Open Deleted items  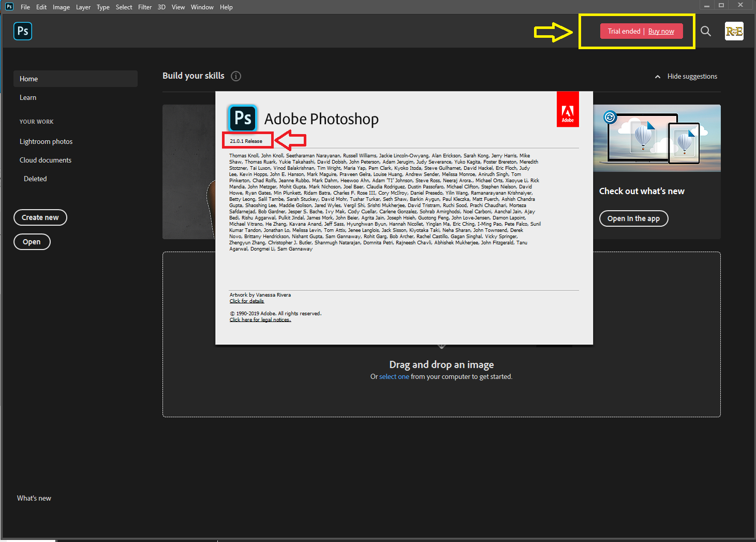(35, 179)
